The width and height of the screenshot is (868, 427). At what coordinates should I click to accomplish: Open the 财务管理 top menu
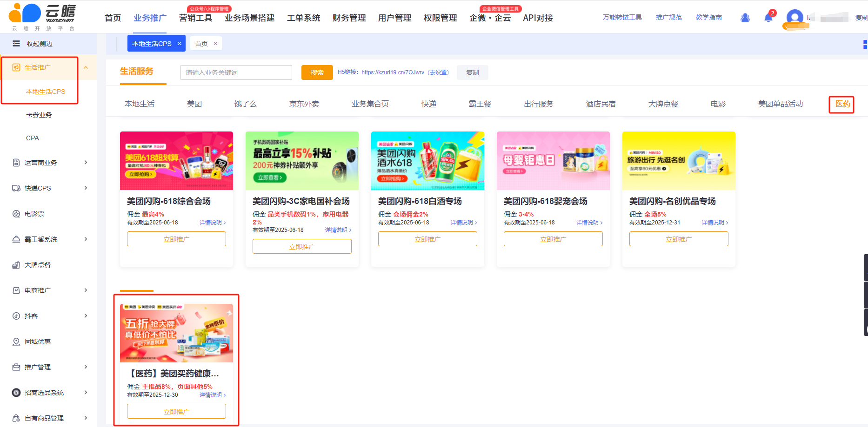pos(349,18)
